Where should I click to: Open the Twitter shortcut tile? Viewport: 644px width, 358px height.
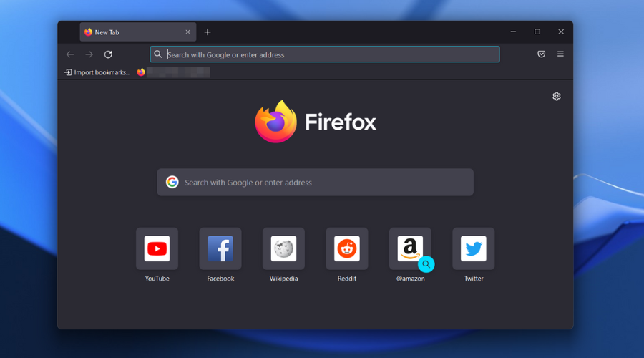point(473,248)
